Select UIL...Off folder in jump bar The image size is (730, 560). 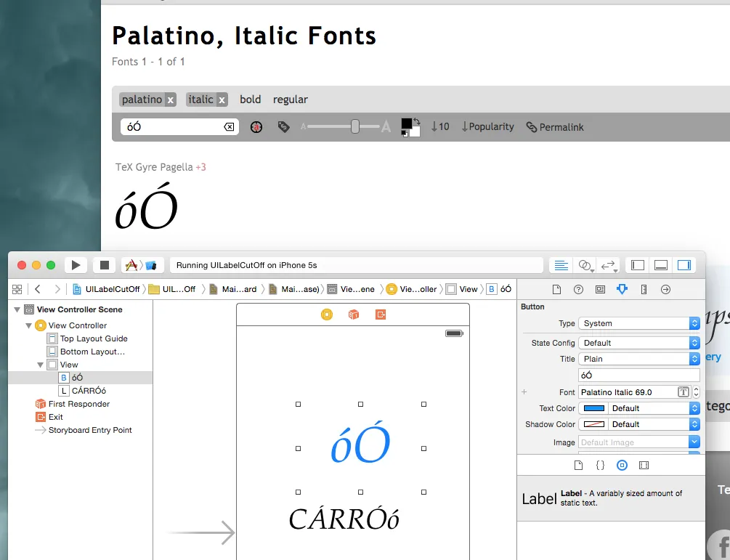coord(172,289)
